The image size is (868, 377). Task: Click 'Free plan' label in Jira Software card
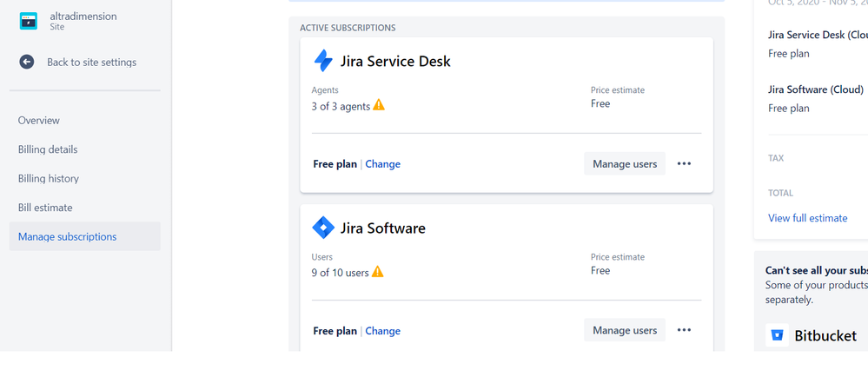[x=335, y=330]
